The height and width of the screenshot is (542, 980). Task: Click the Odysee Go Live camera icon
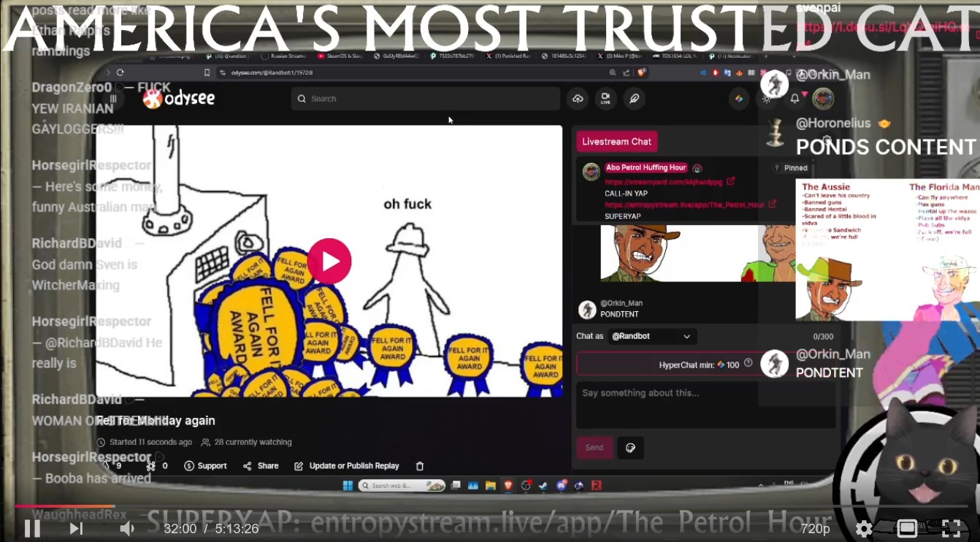pos(605,99)
